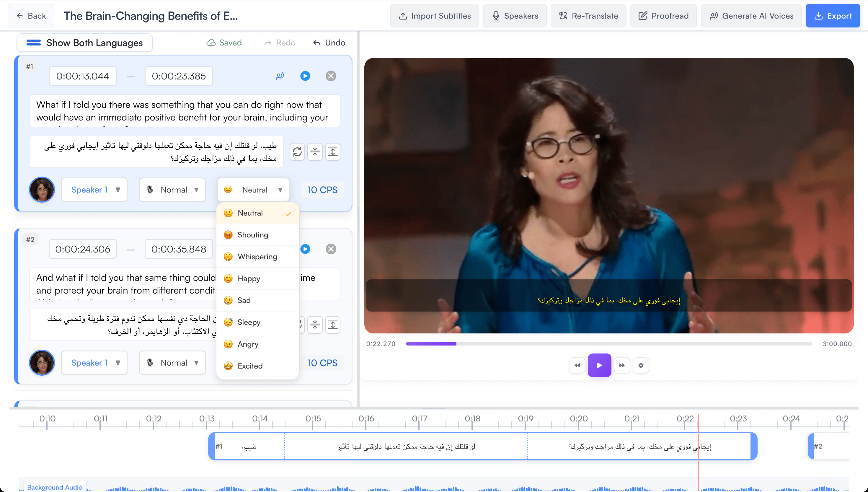Shrink timing of subtitle #1 to fit text
The image size is (868, 492).
315,152
